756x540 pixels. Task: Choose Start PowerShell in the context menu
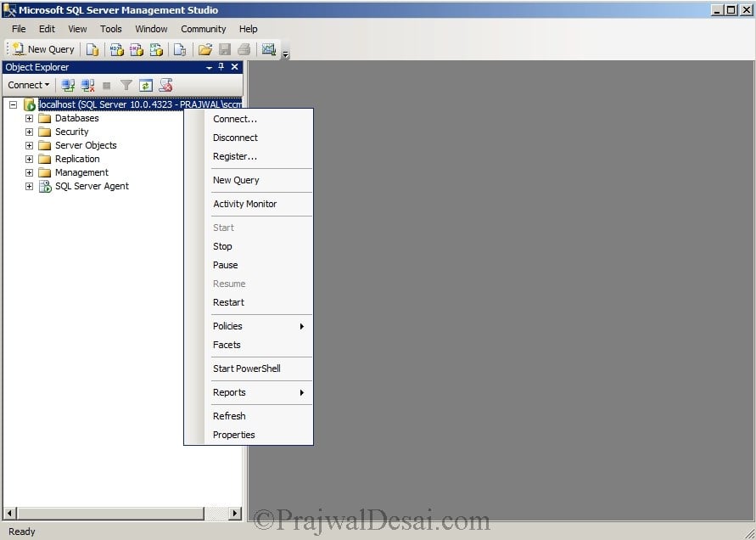pyautogui.click(x=249, y=368)
